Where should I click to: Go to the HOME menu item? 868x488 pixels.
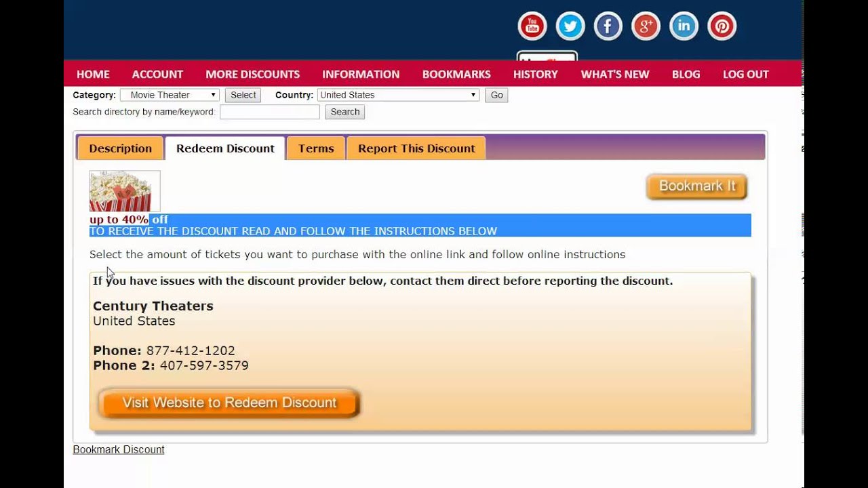pos(93,74)
